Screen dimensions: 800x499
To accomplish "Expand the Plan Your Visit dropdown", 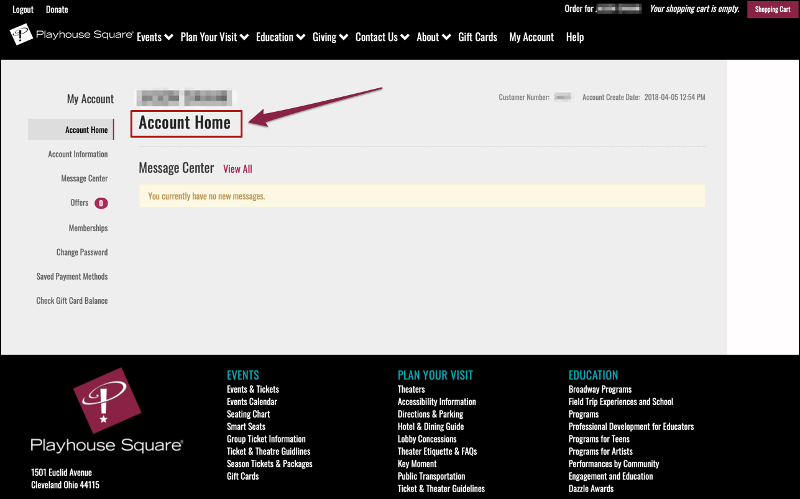I will pos(214,37).
